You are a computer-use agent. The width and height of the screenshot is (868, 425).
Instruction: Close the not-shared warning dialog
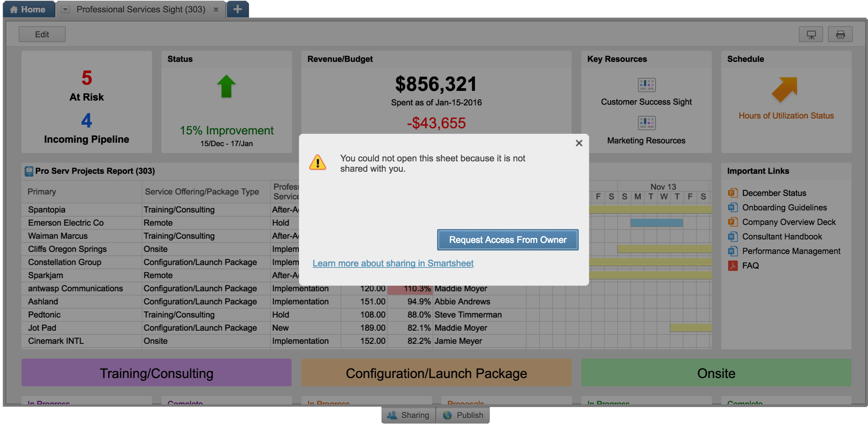point(579,143)
